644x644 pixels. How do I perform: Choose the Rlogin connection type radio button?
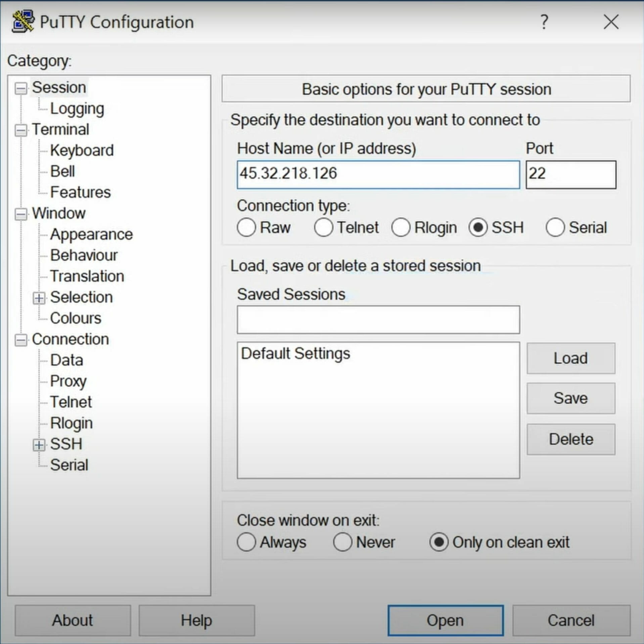[401, 227]
